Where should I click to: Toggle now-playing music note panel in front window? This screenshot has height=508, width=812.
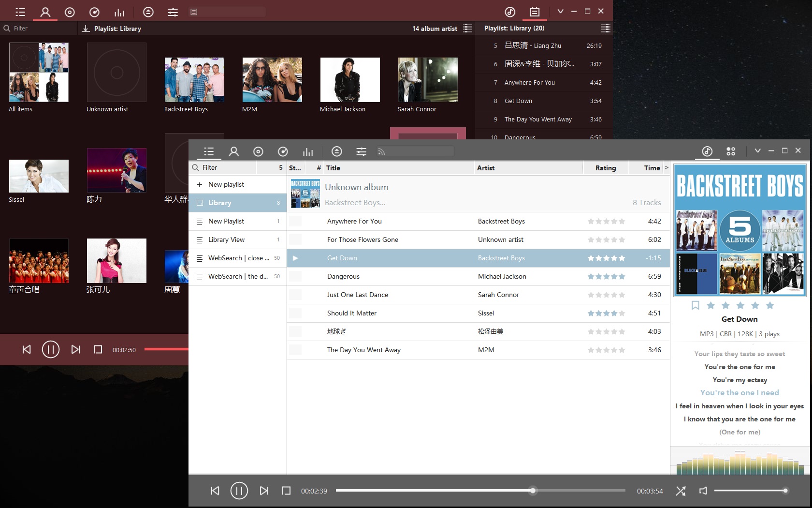click(x=707, y=151)
